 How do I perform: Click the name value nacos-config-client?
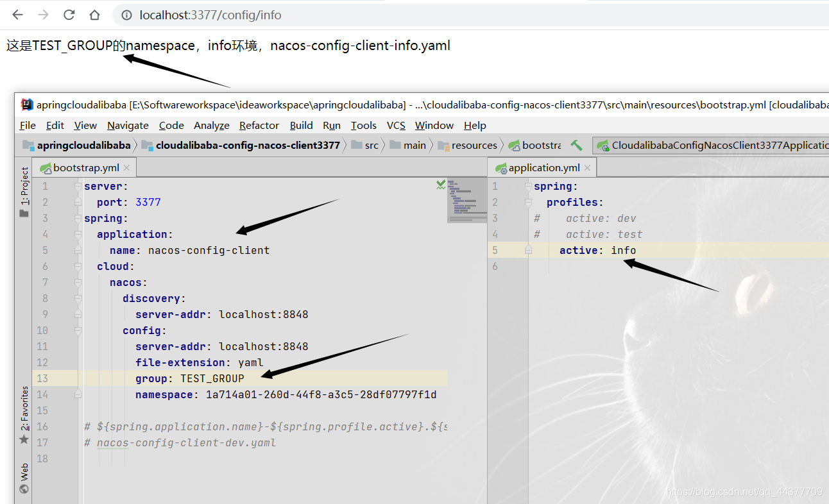209,250
